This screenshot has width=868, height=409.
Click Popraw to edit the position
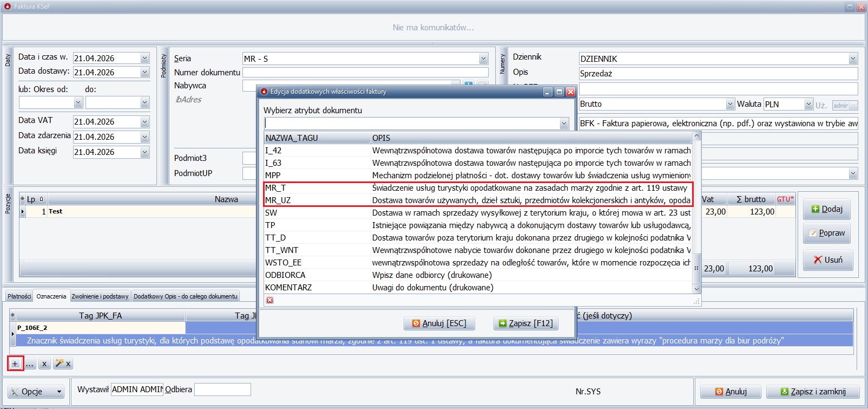click(827, 233)
